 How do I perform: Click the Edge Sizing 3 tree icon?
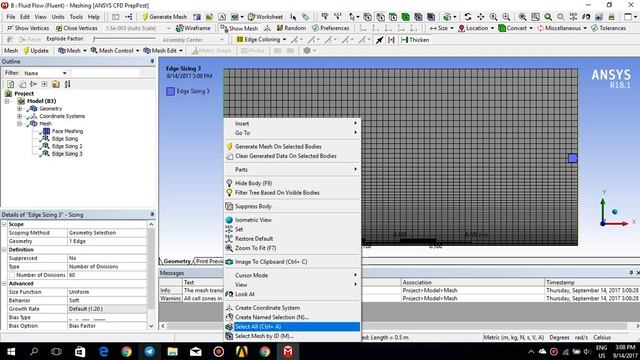tap(46, 154)
